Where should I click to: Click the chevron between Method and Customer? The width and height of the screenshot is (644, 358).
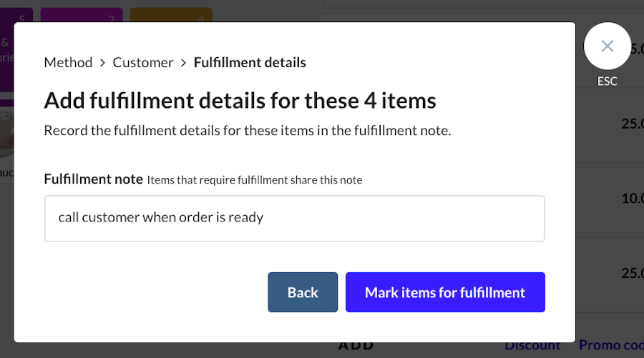[102, 63]
